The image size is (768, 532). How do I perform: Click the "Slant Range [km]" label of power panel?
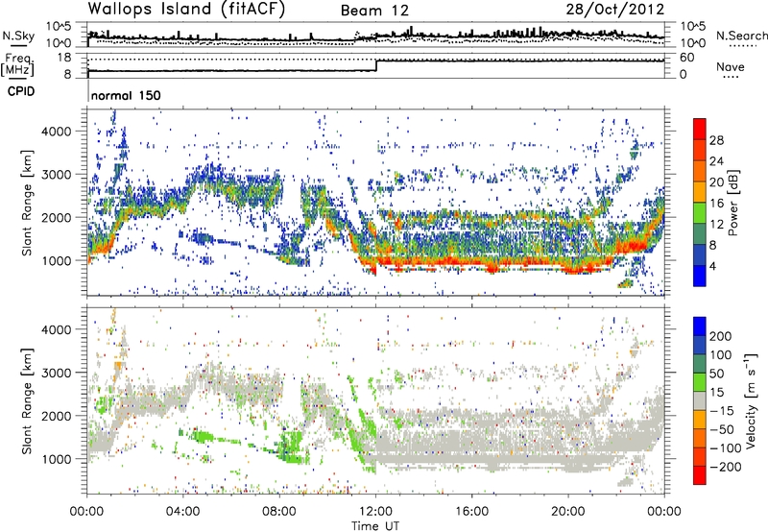(x=27, y=203)
